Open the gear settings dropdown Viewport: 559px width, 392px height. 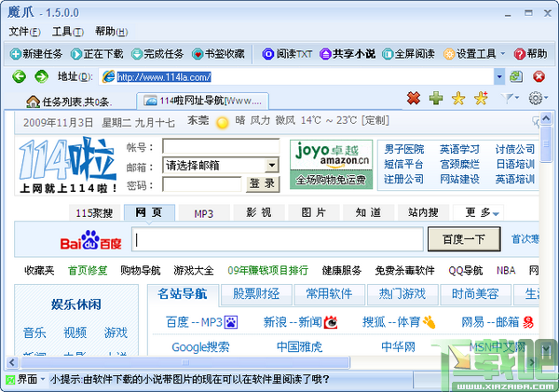point(538,98)
